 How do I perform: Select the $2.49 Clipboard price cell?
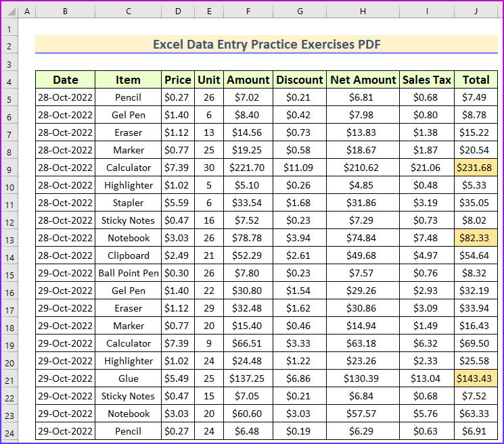(178, 255)
